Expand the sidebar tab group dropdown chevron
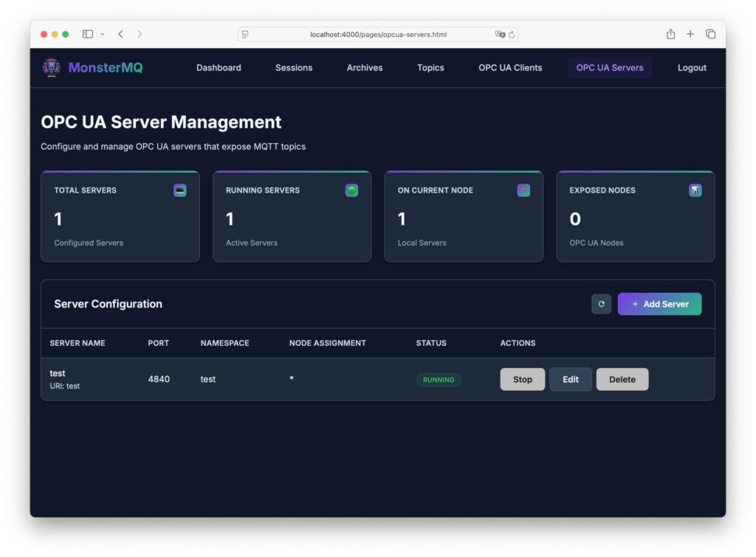This screenshot has width=756, height=557. [x=102, y=34]
